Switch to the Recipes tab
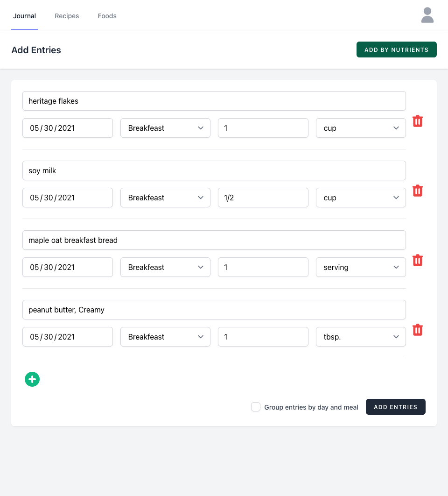 (x=67, y=16)
